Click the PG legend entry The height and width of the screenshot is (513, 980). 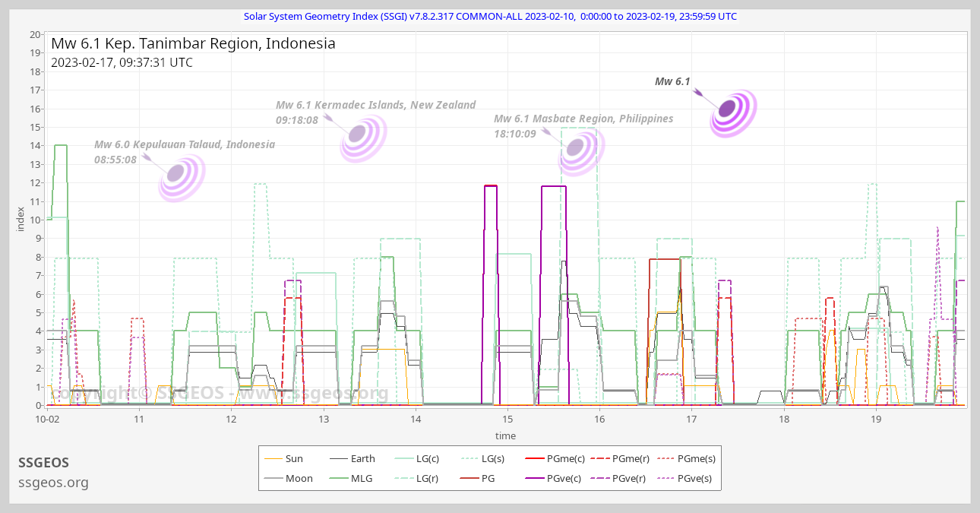478,478
